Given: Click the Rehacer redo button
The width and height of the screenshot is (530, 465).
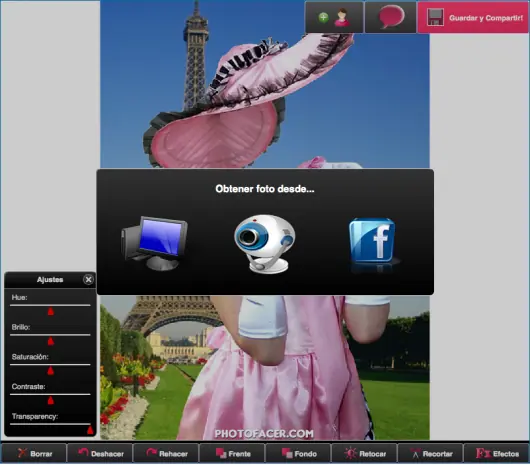Looking at the screenshot, I should (166, 453).
